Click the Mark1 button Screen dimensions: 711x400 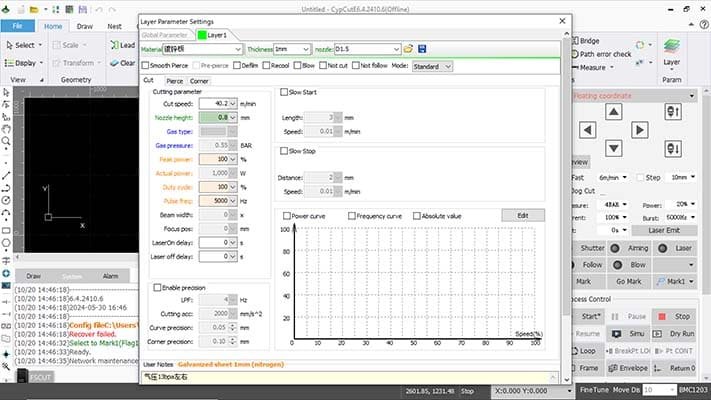point(675,282)
